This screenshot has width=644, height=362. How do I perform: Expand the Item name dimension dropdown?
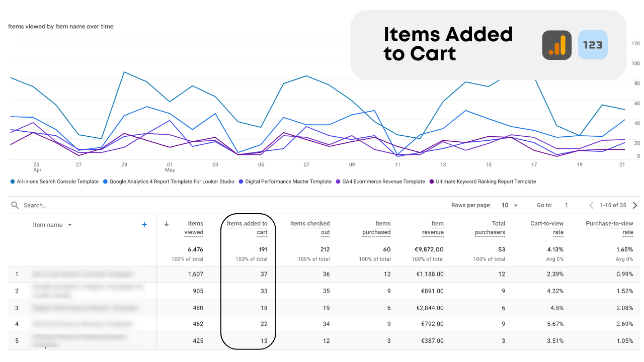coord(70,225)
